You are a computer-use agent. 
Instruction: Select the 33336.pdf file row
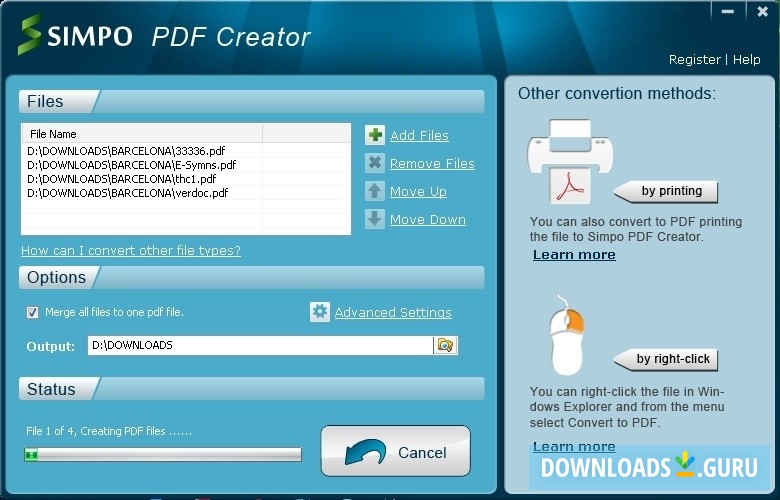[x=186, y=151]
